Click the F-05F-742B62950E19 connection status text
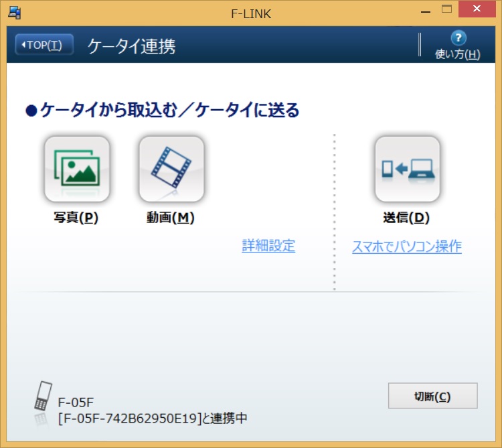This screenshot has height=448, width=502. (153, 419)
